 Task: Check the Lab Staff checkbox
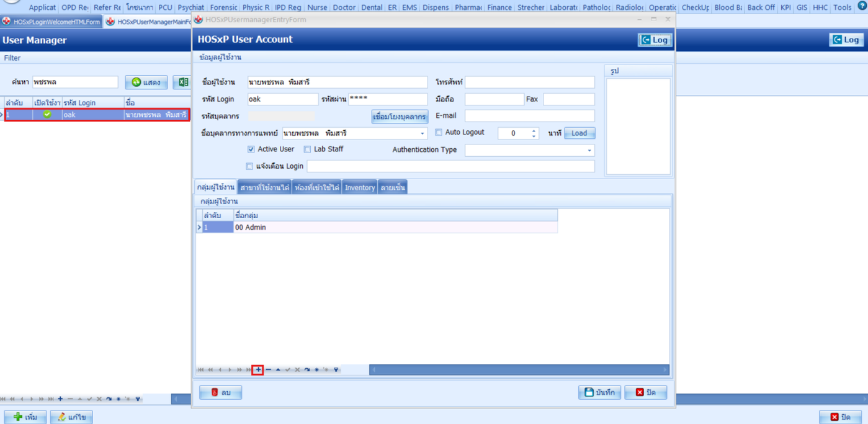click(x=307, y=149)
